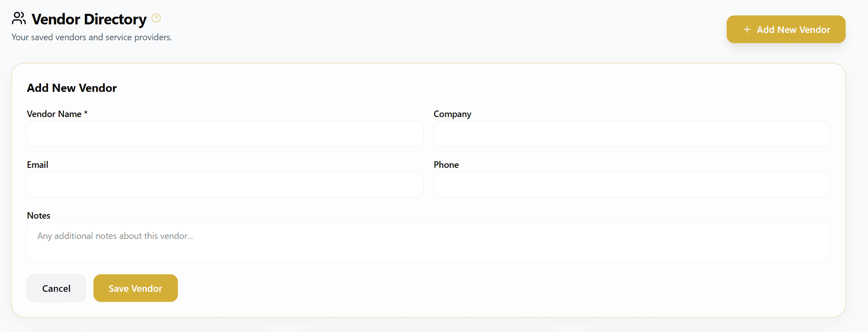The image size is (868, 332).
Task: Click the Add New Vendor form heading
Action: point(72,88)
